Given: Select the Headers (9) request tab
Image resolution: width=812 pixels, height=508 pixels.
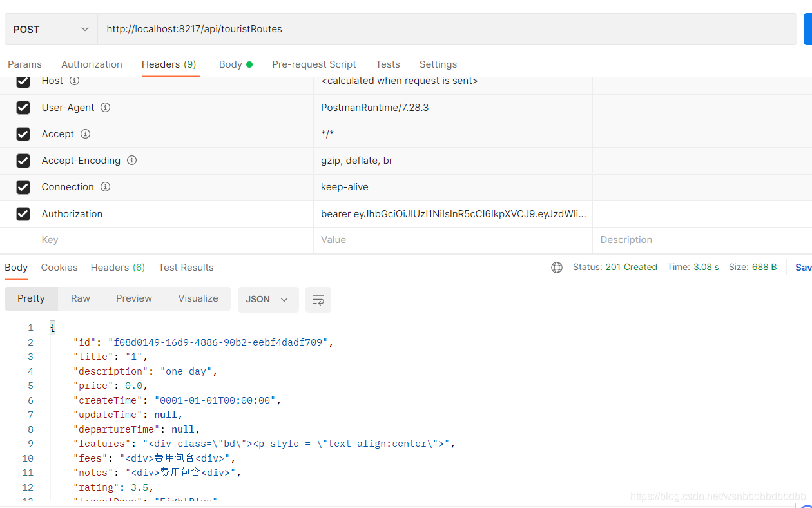Looking at the screenshot, I should pyautogui.click(x=169, y=64).
